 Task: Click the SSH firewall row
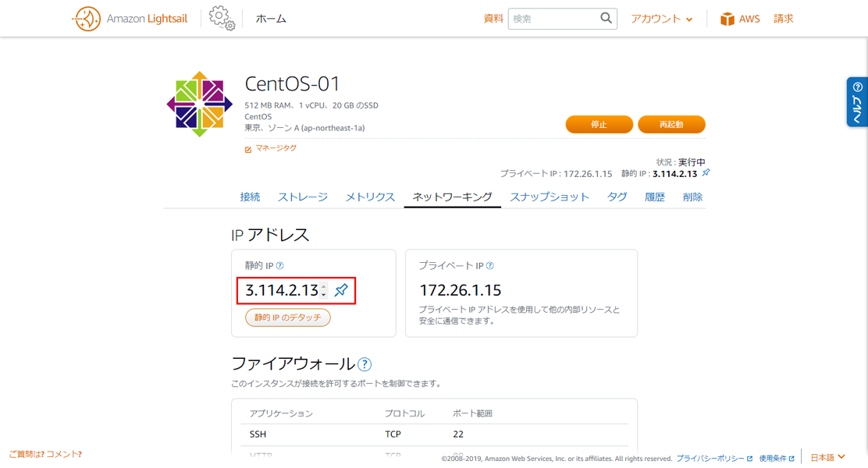coord(435,434)
